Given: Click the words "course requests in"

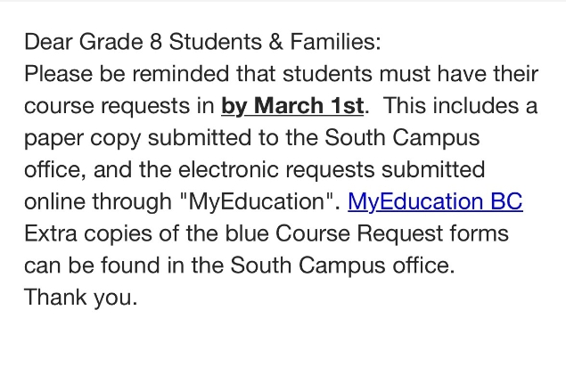Looking at the screenshot, I should click(119, 107).
